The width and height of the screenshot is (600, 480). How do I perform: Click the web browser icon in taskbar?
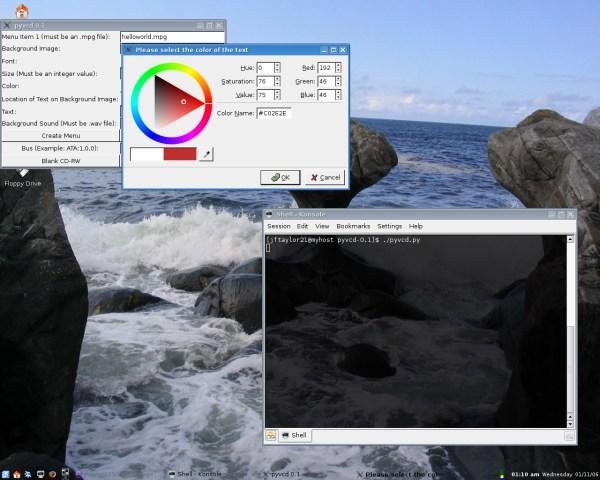coord(52,475)
